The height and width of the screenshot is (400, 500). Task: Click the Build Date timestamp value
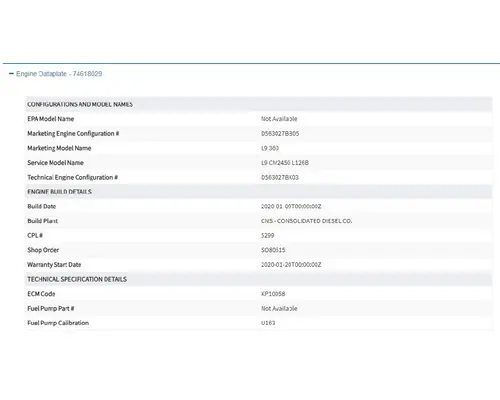[291, 207]
